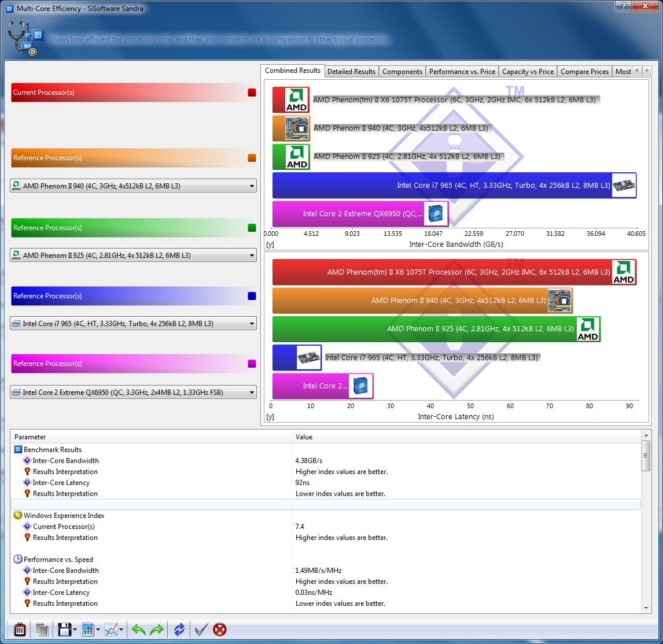This screenshot has width=663, height=644.
Task: Click the help question mark button
Action: tap(624, 6)
